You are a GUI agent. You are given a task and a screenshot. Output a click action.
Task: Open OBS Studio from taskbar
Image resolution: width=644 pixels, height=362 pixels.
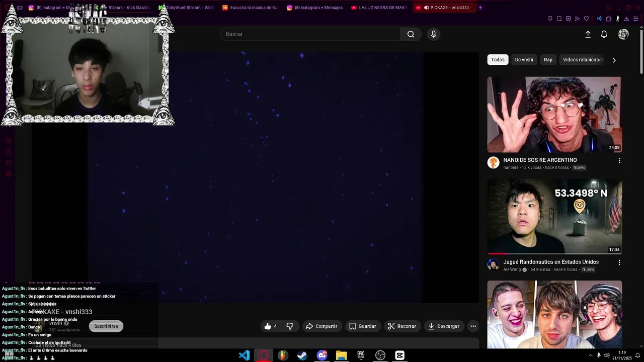(380, 355)
